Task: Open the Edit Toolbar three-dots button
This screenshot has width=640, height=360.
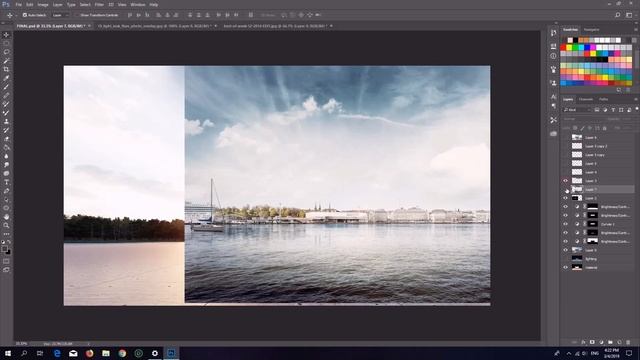Action: coord(6,234)
